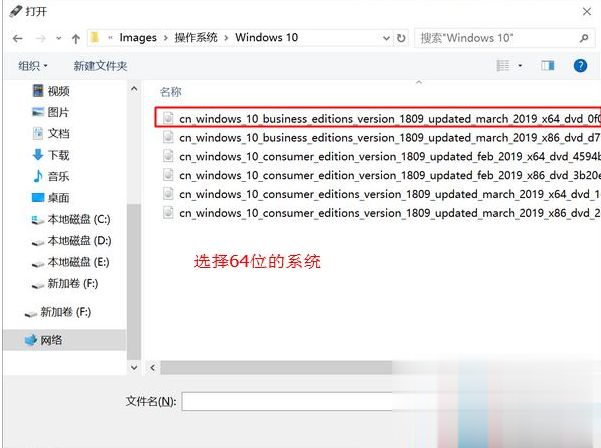Click the 文档 documents icon
601x448 pixels.
(x=38, y=133)
